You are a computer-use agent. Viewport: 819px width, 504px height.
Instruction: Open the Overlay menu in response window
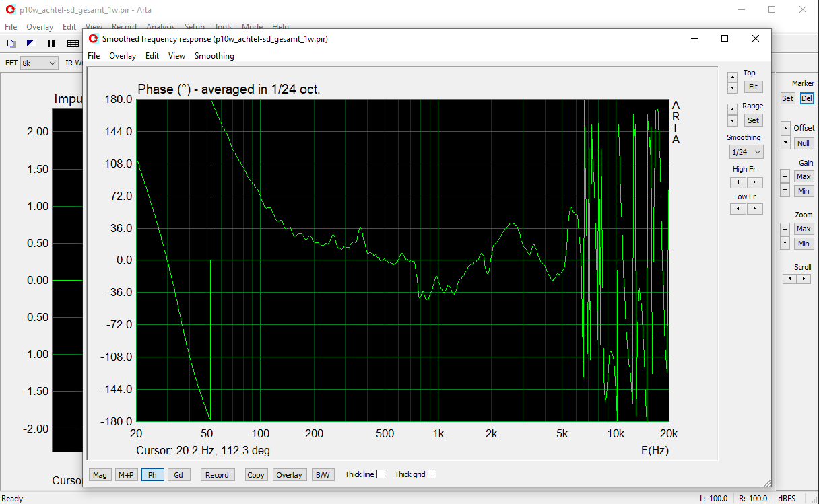click(x=123, y=56)
